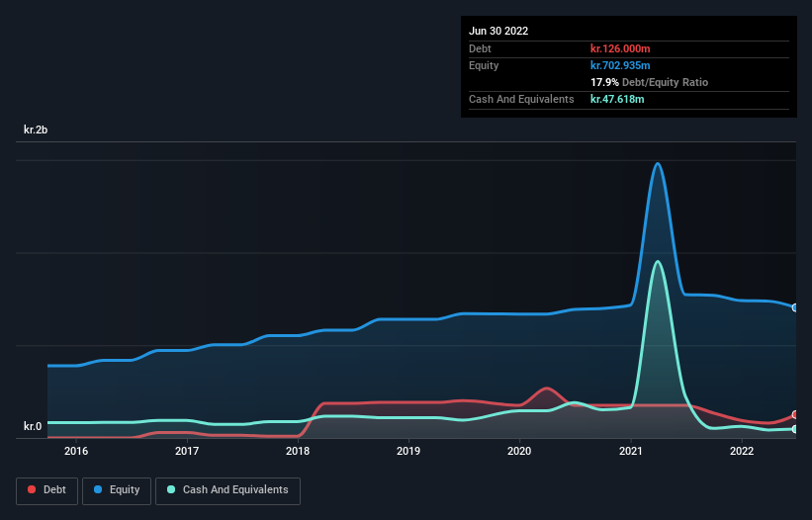Image resolution: width=812 pixels, height=520 pixels.
Task: Click the Jun 30 2022 tooltip date
Action: click(x=498, y=31)
